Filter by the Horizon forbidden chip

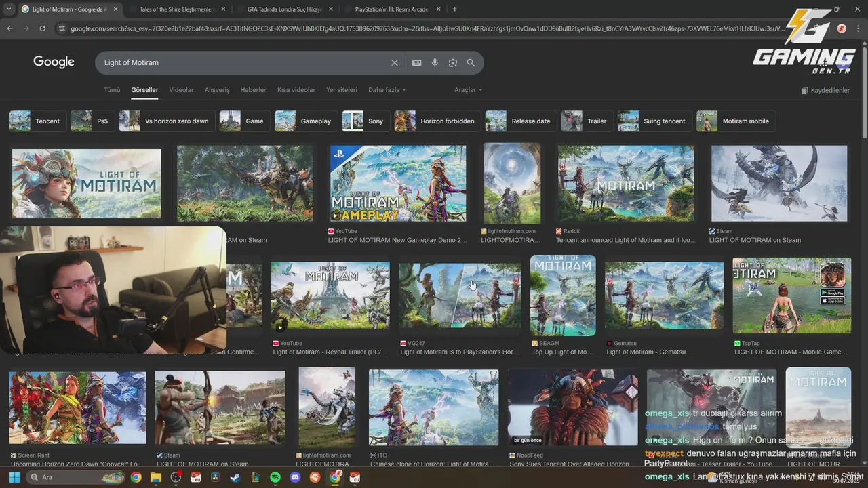tap(437, 121)
